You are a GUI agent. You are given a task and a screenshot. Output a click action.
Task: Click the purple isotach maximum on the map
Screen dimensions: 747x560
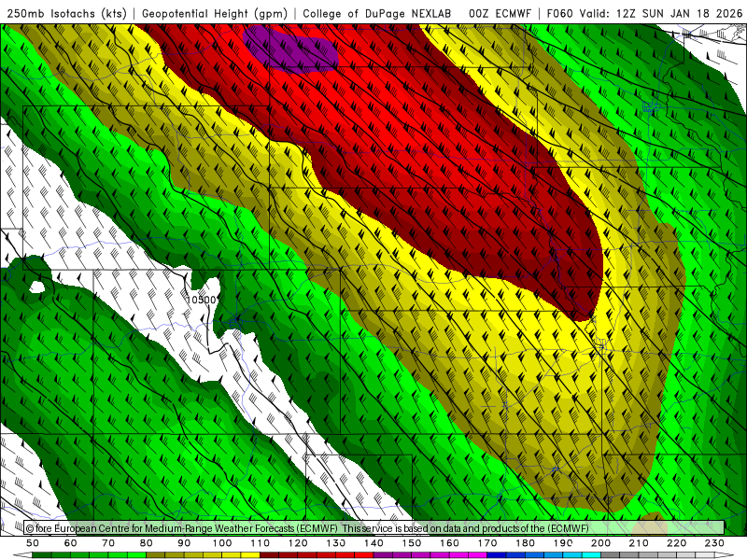[x=291, y=49]
